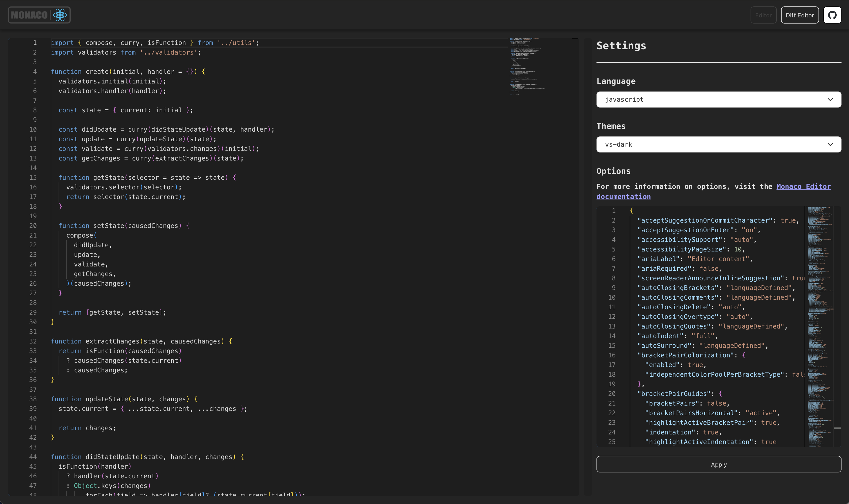Image resolution: width=849 pixels, height=504 pixels.
Task: Apply current editor settings
Action: [x=719, y=464]
